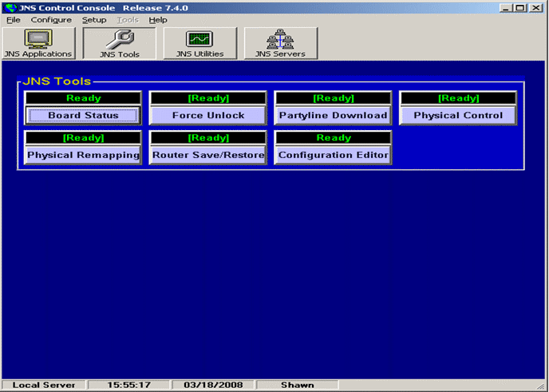Select the JNS Tools wrench button
549x392 pixels.
120,43
